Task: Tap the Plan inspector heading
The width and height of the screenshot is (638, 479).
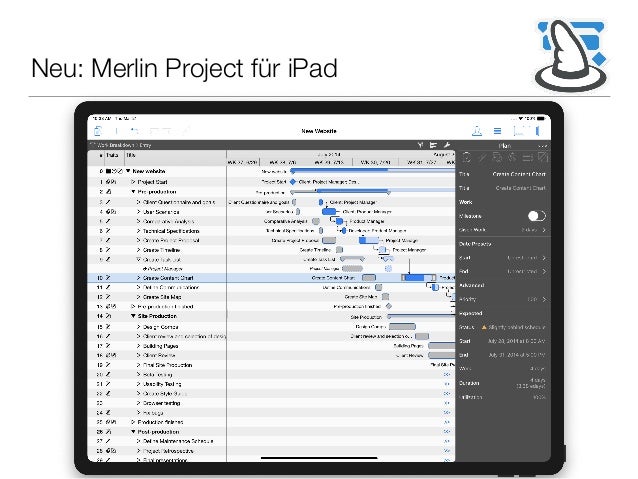Action: click(x=505, y=146)
